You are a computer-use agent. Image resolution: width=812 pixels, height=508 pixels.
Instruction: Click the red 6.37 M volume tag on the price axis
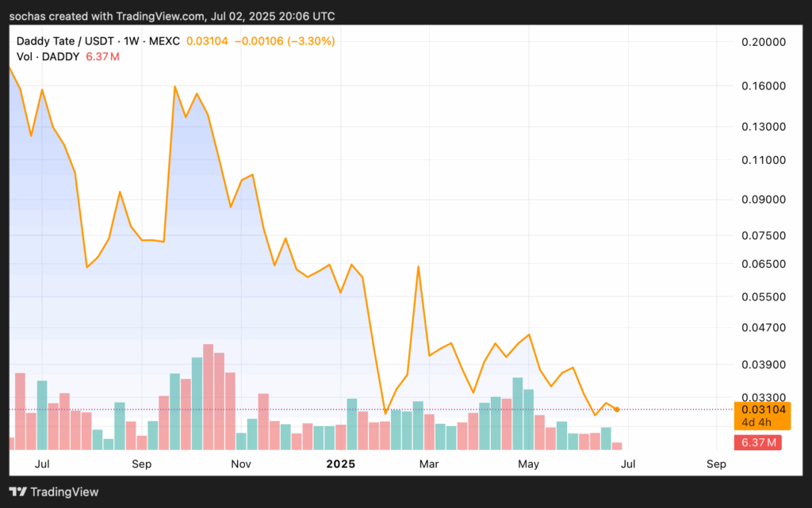click(758, 443)
